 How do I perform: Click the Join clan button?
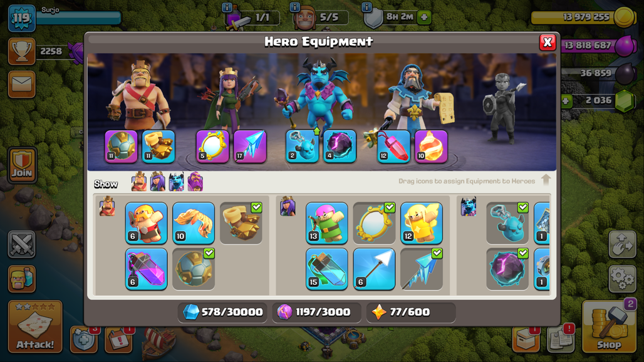pyautogui.click(x=22, y=165)
